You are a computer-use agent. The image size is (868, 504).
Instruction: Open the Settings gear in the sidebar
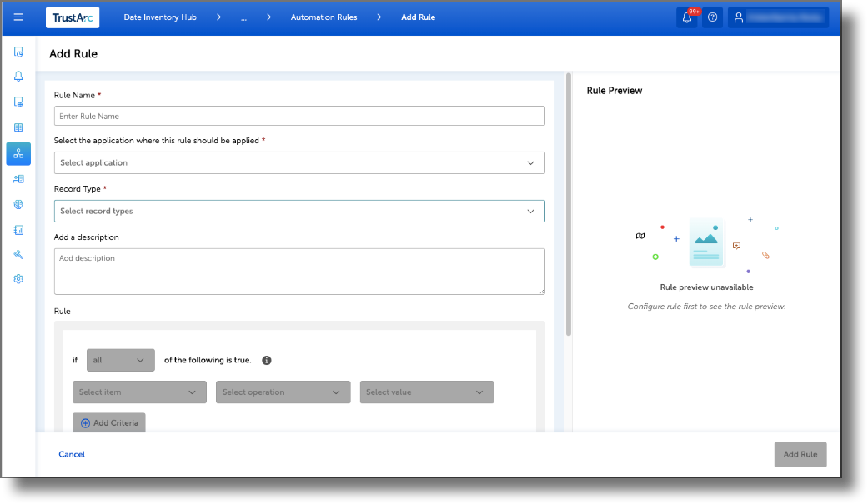pyautogui.click(x=18, y=278)
